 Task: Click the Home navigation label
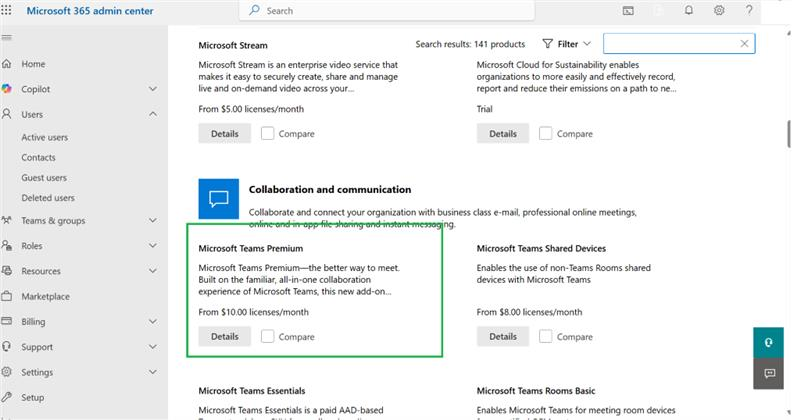[33, 64]
